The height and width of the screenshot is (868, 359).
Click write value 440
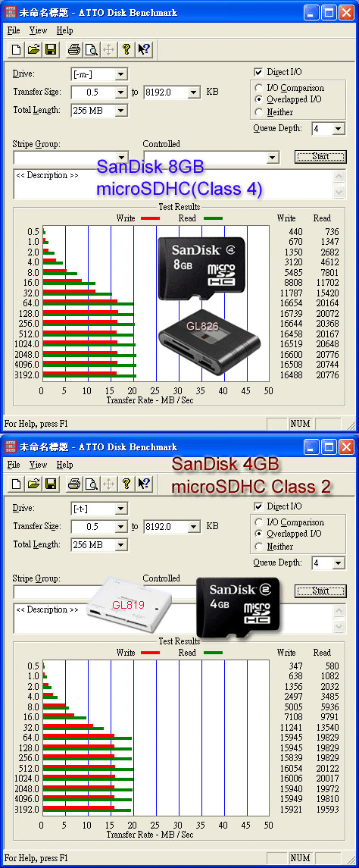click(296, 232)
